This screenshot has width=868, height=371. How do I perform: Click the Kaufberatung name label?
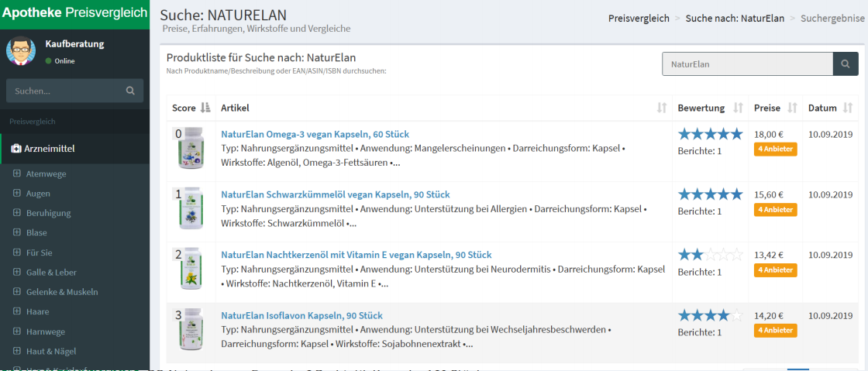pos(74,44)
